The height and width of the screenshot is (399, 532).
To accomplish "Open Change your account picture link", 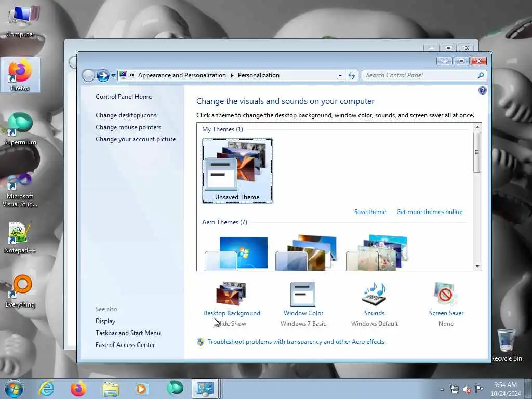I will pyautogui.click(x=136, y=139).
